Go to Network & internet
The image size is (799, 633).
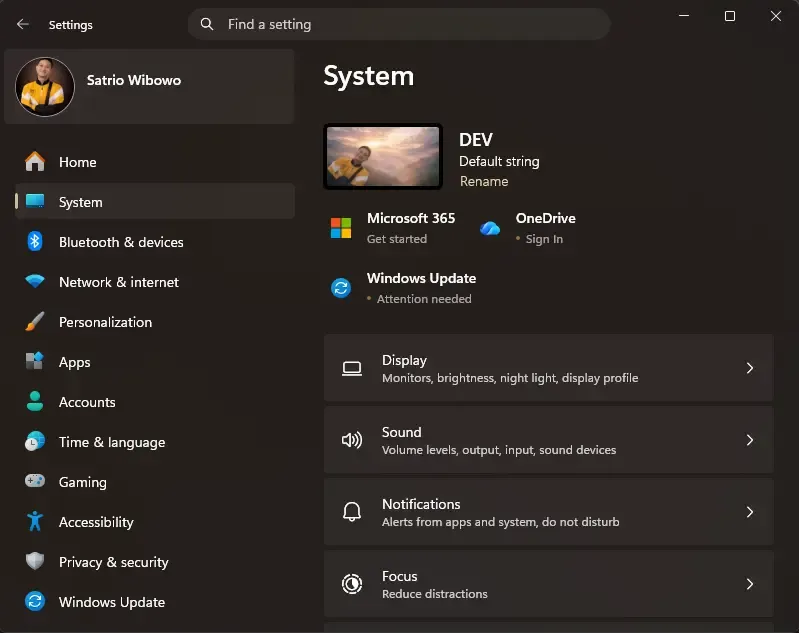tap(119, 282)
